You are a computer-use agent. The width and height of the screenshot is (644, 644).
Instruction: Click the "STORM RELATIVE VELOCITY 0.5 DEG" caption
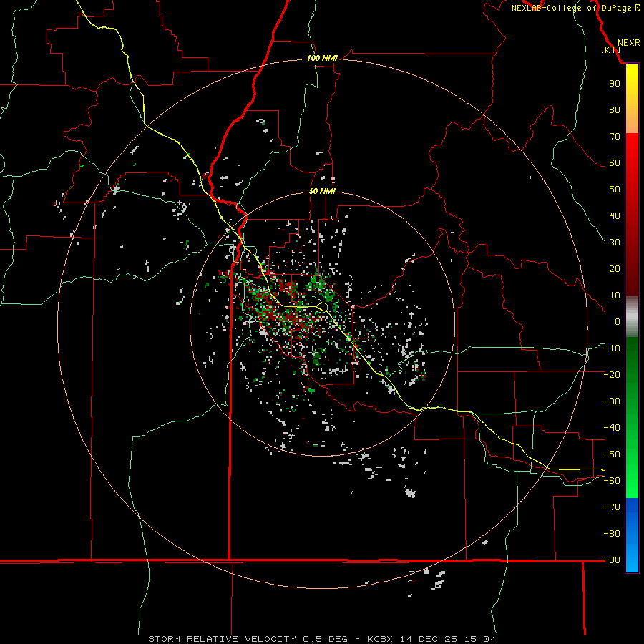(x=248, y=639)
